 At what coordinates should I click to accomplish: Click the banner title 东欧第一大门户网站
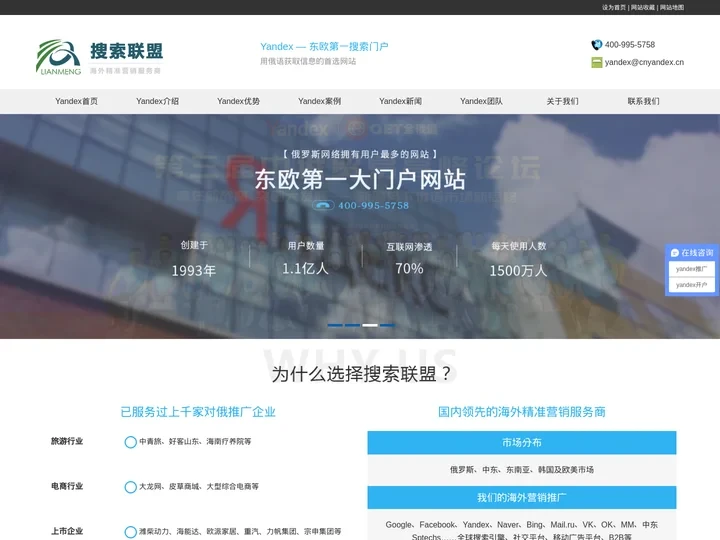click(x=360, y=180)
